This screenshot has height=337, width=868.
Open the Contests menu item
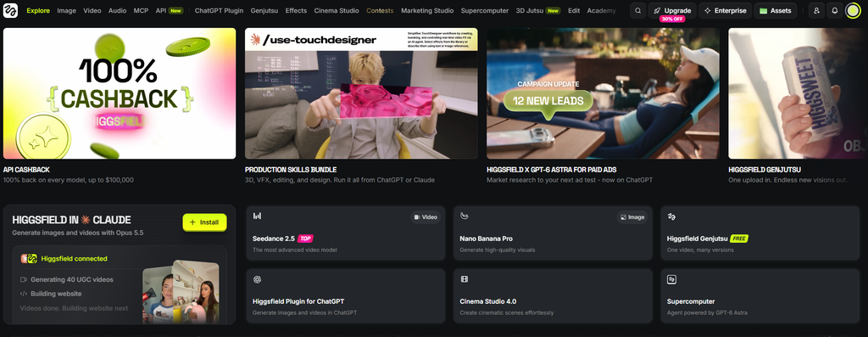[380, 10]
